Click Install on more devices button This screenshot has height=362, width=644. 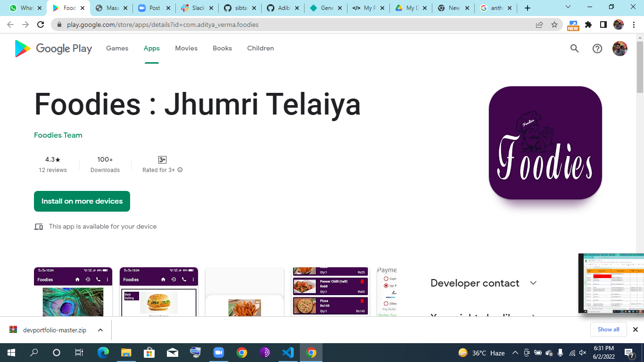(82, 201)
